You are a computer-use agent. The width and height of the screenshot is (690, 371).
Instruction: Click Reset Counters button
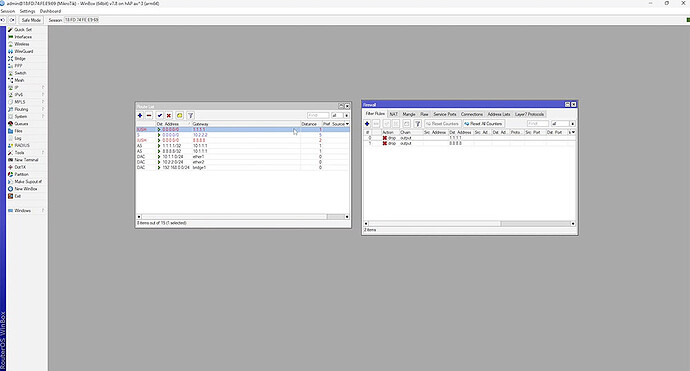[442, 124]
